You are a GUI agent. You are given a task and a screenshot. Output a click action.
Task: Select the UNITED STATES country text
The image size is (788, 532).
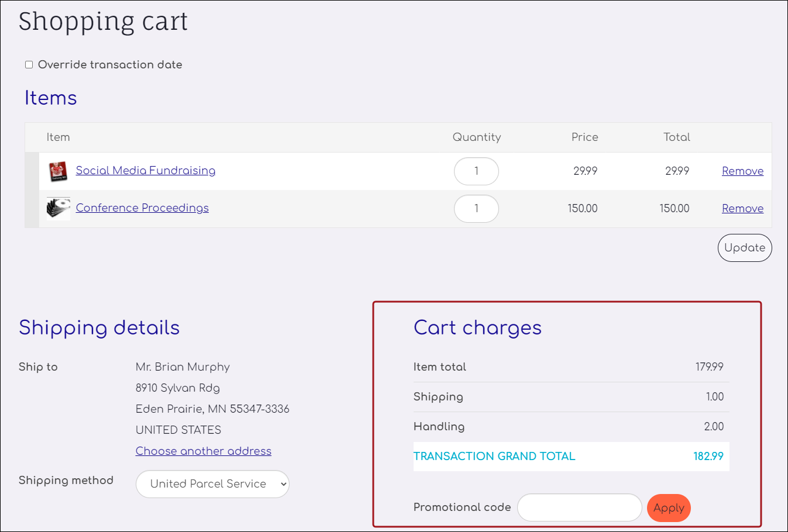coord(178,430)
